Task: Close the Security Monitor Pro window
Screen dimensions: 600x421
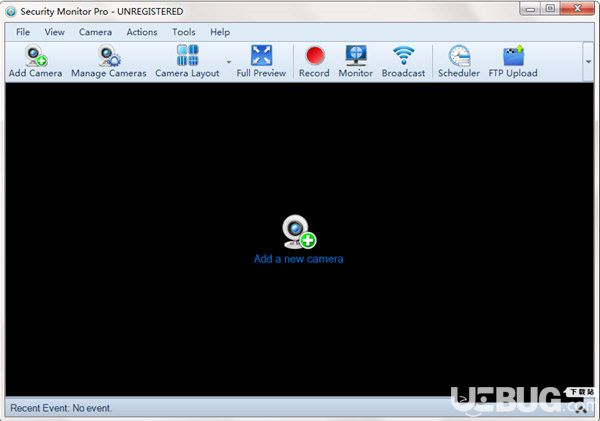Action: point(577,8)
